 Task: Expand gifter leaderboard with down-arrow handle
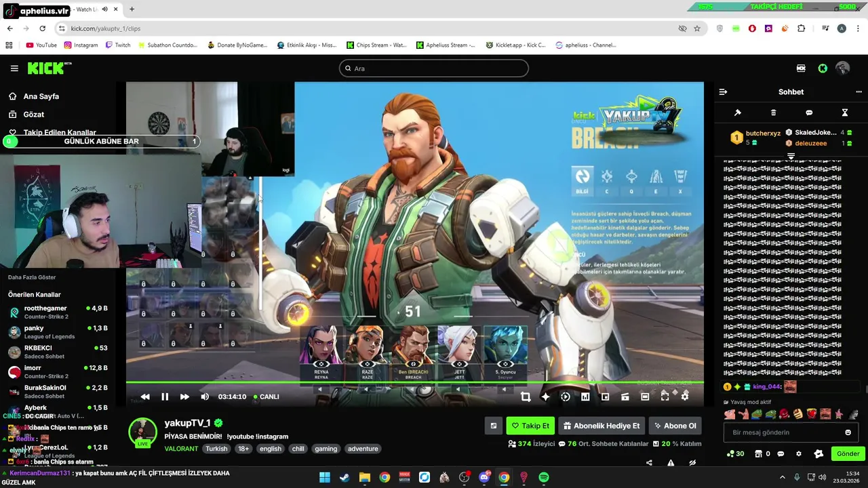tap(791, 157)
